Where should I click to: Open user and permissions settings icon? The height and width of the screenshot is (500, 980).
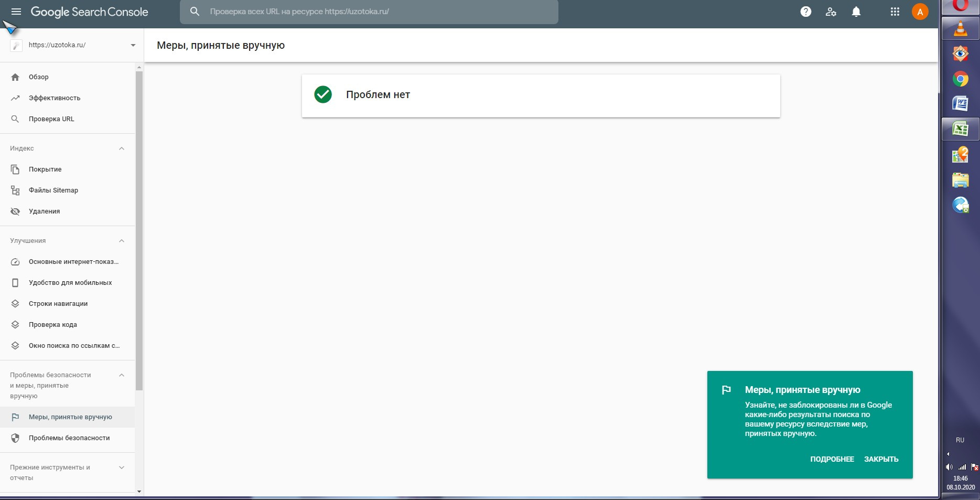click(831, 12)
